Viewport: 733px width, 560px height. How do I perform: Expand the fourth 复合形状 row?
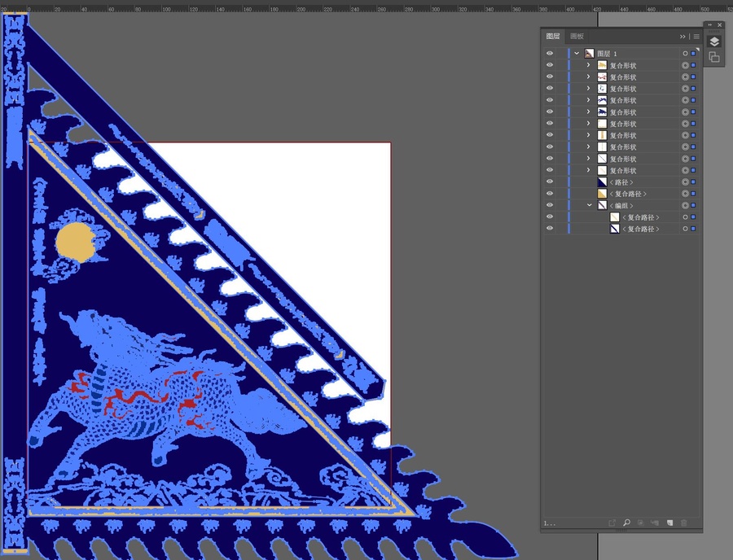[x=589, y=100]
